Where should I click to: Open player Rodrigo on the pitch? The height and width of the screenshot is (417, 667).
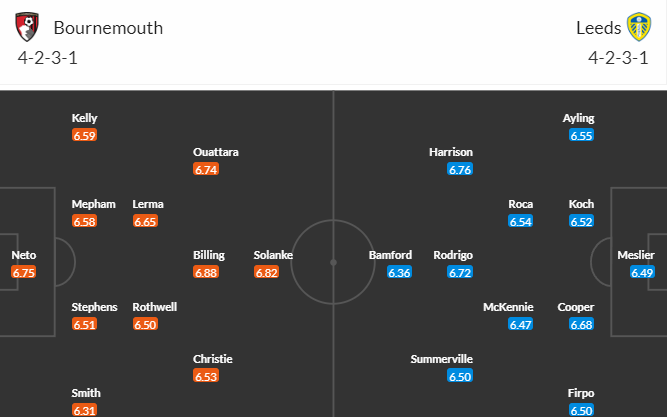[x=453, y=255]
